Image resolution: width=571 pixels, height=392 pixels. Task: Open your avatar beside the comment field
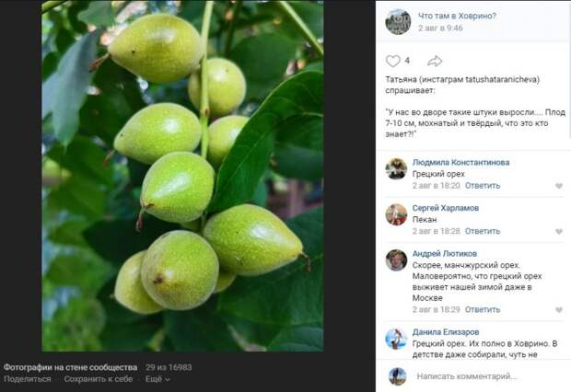(397, 376)
